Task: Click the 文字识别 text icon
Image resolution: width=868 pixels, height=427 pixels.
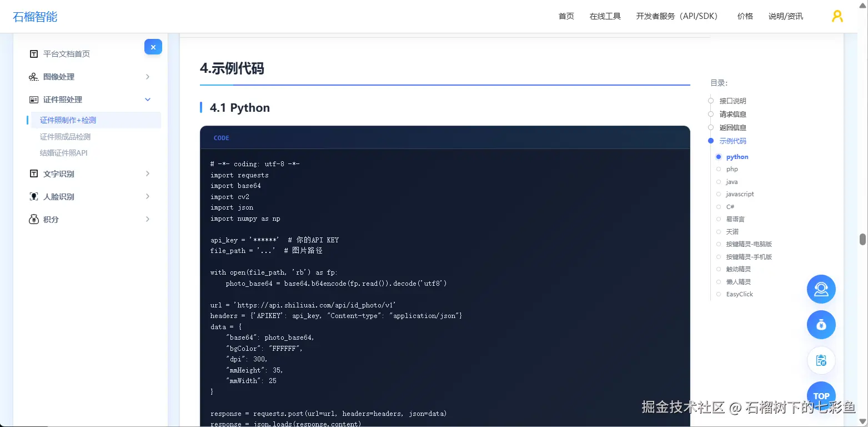Action: [x=34, y=174]
